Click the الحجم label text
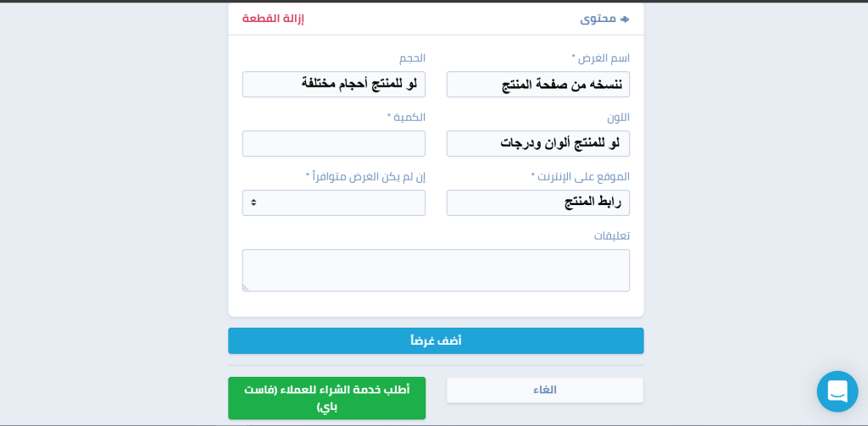 pos(412,58)
